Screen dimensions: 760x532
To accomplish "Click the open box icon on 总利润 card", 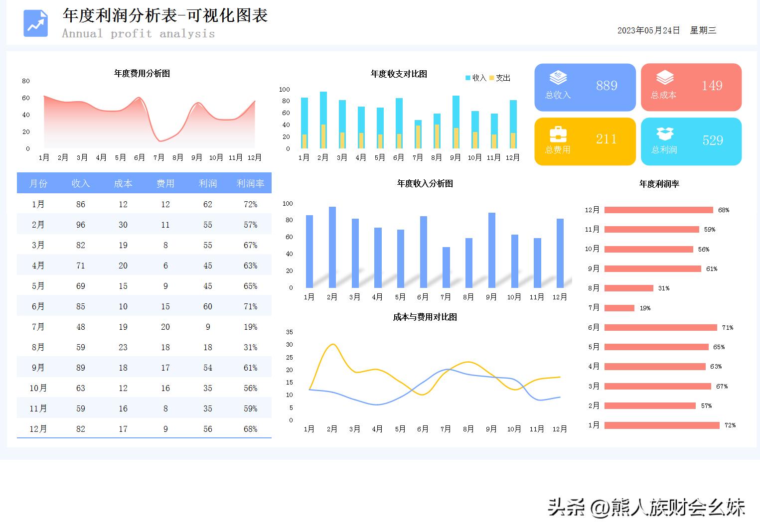I will 664,133.
